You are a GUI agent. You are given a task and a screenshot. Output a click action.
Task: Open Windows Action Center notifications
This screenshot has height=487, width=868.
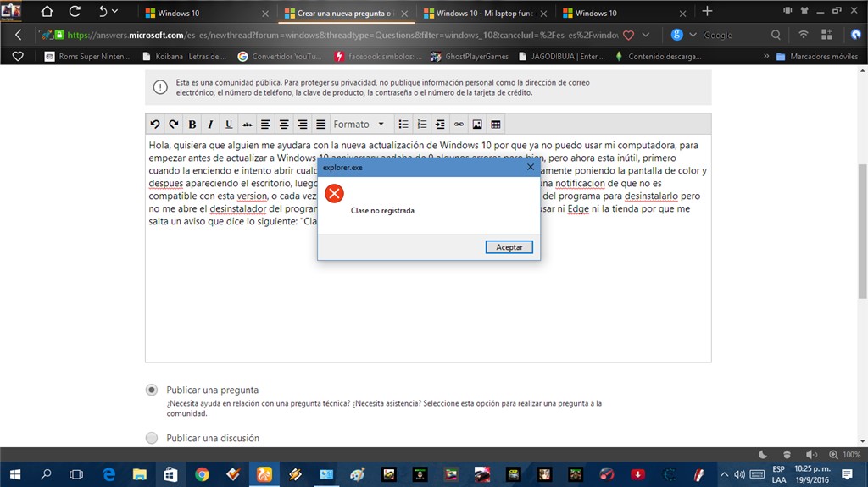click(847, 474)
